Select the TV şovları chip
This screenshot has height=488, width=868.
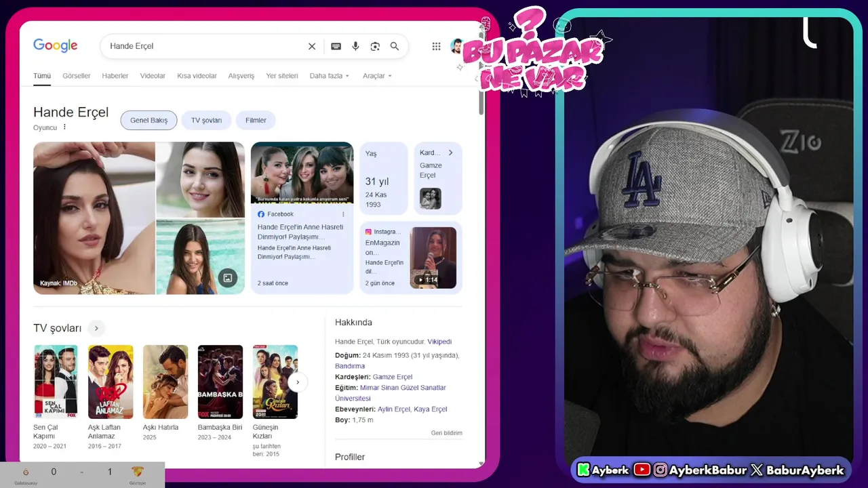pyautogui.click(x=206, y=120)
